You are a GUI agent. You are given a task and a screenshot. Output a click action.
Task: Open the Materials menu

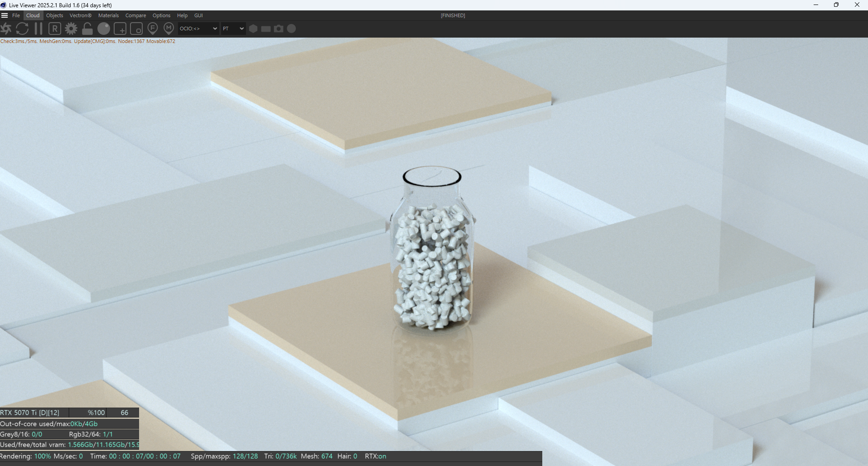coord(109,15)
